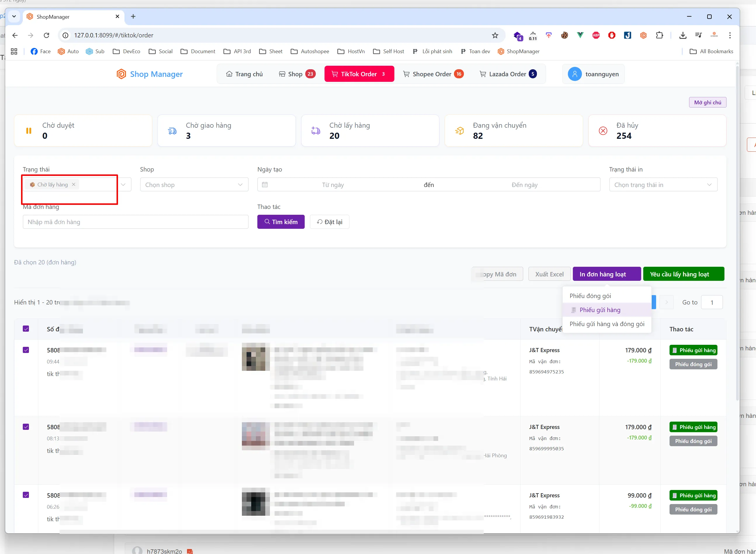Screen dimensions: 756x554
Task: Open the Chọn shop dropdown
Action: [x=194, y=184]
